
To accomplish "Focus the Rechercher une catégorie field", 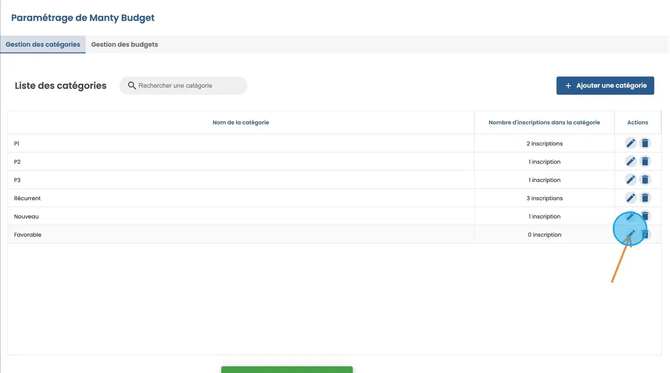I will 183,85.
